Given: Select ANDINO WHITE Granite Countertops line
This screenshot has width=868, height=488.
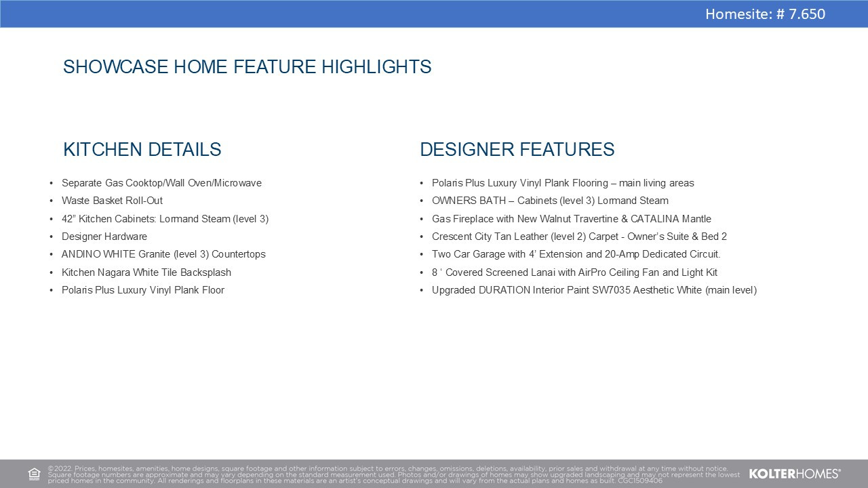Looking at the screenshot, I should click(x=163, y=254).
